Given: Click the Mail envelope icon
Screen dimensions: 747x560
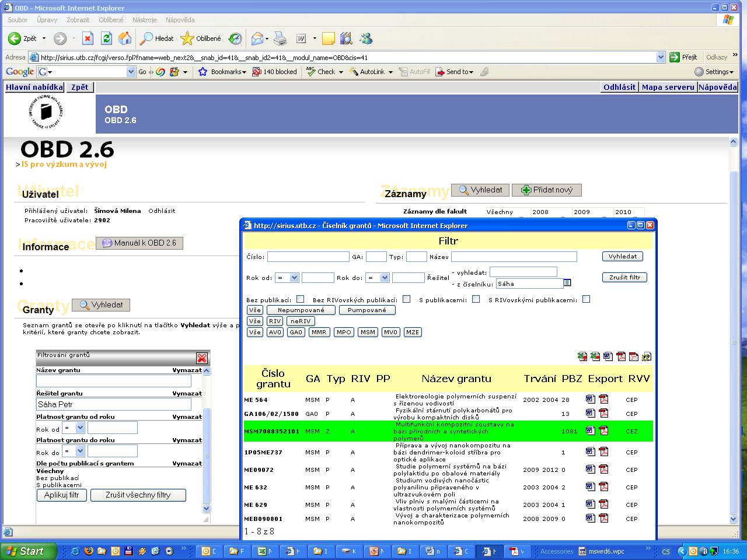Looking at the screenshot, I should (x=257, y=38).
